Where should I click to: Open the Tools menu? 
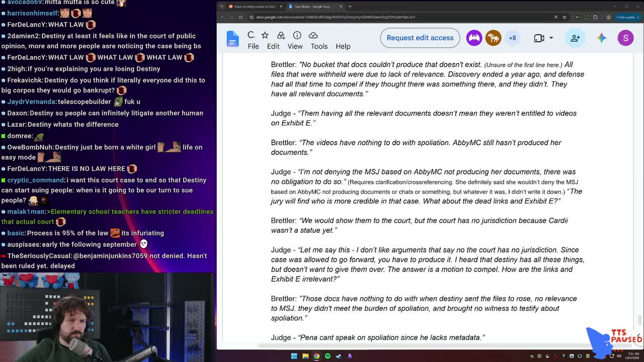(319, 46)
